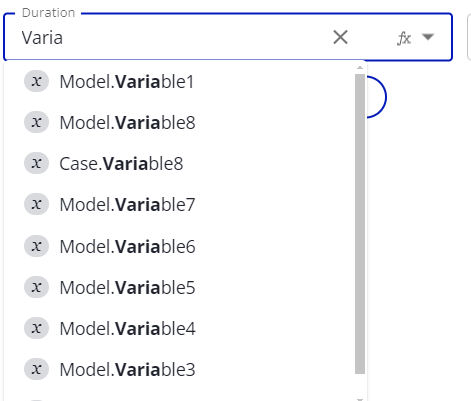Click the scrollbar down arrow
The width and height of the screenshot is (471, 401).
click(x=360, y=399)
